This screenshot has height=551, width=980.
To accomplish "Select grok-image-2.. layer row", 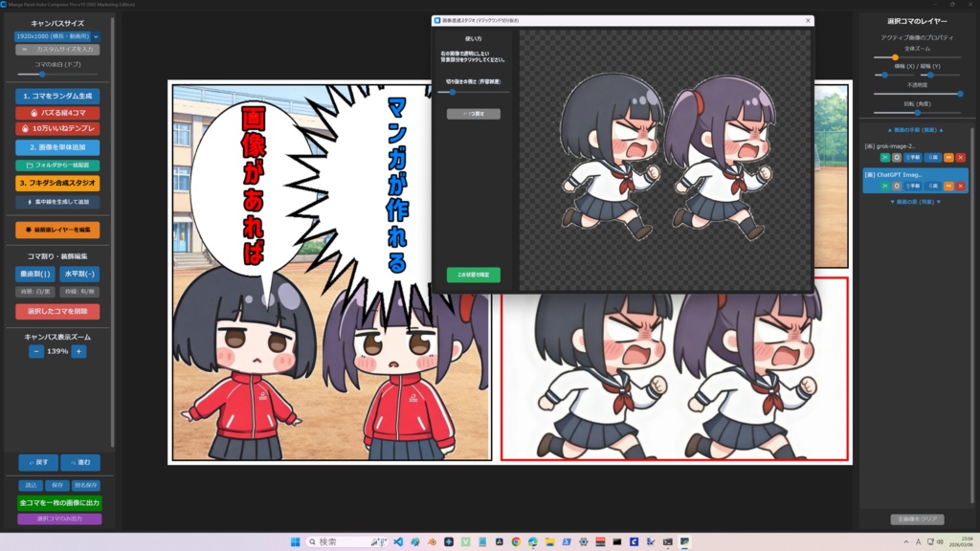I will [915, 152].
